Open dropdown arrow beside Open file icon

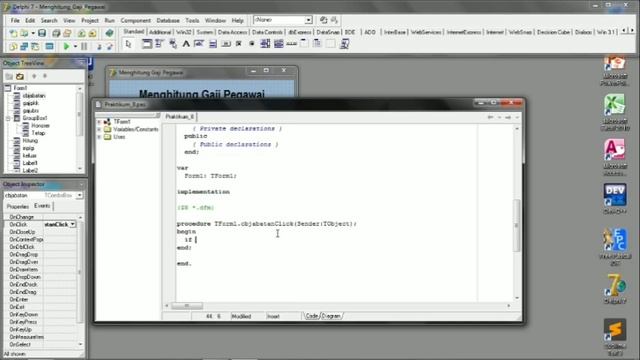point(33,33)
